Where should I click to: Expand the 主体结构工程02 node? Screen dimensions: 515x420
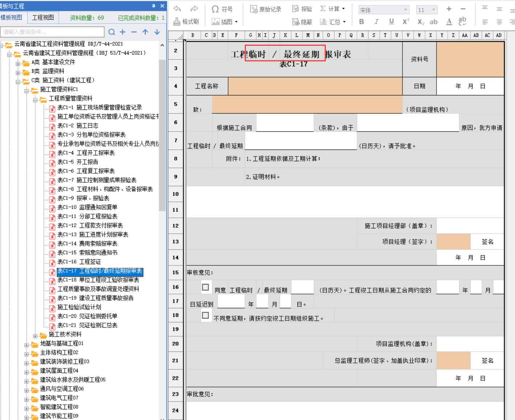click(27, 354)
